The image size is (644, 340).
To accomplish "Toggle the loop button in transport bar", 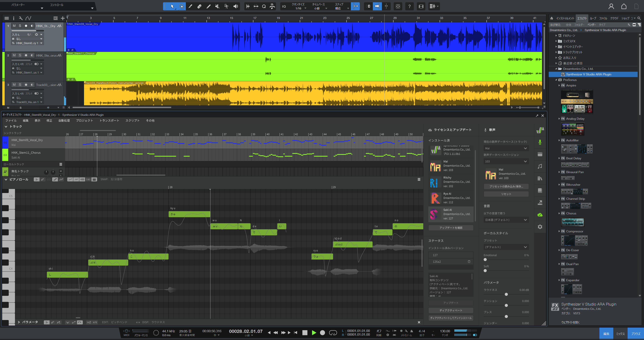I will coord(333,332).
